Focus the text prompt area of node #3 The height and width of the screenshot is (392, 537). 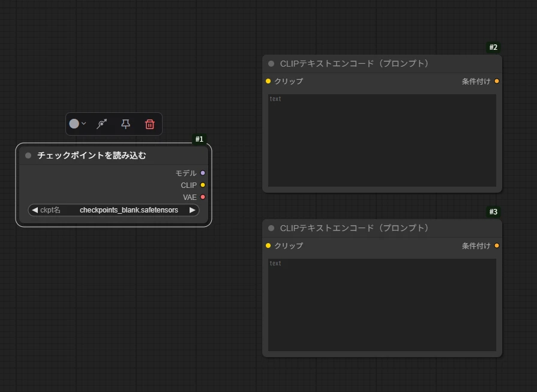pos(382,304)
